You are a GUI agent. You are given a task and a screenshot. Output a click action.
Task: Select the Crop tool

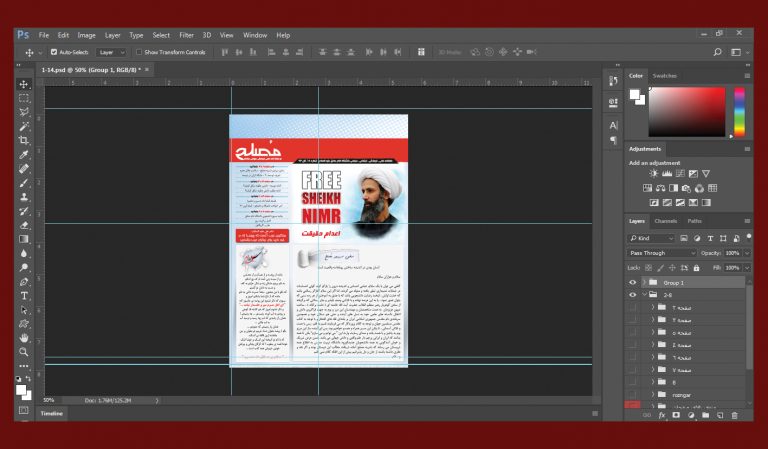pyautogui.click(x=24, y=141)
